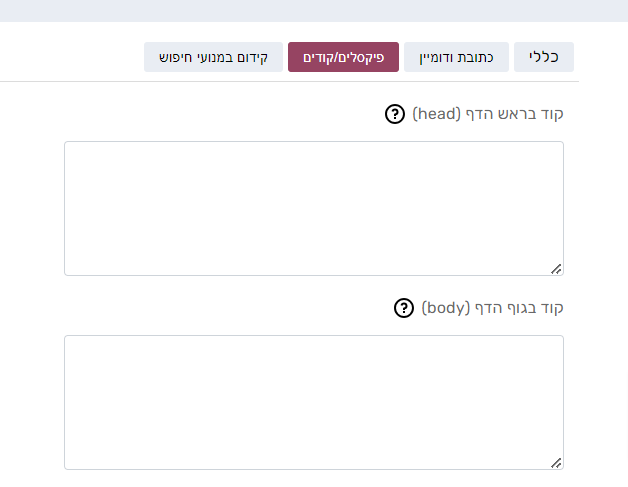Place cursor in the upper code box

point(313,208)
